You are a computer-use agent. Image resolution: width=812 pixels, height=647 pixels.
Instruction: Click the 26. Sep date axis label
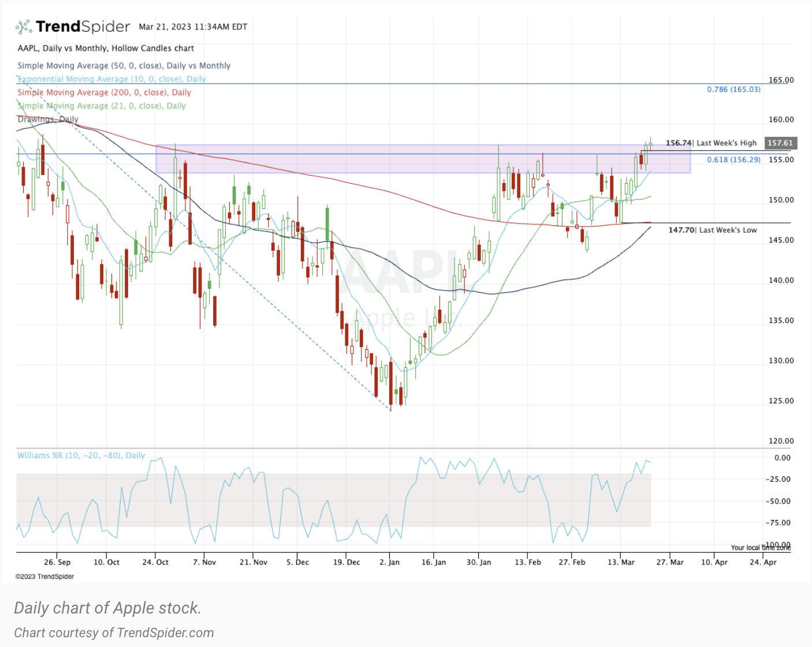coord(57,562)
